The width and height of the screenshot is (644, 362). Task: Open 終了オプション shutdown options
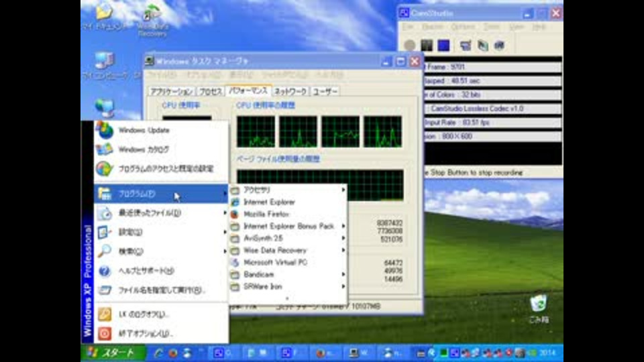162,334
